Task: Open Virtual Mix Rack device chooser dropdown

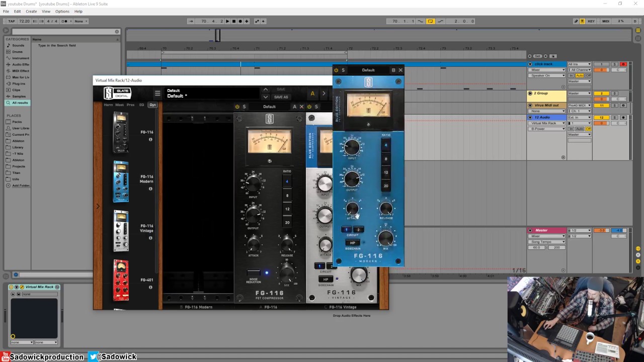Action: click(x=547, y=123)
